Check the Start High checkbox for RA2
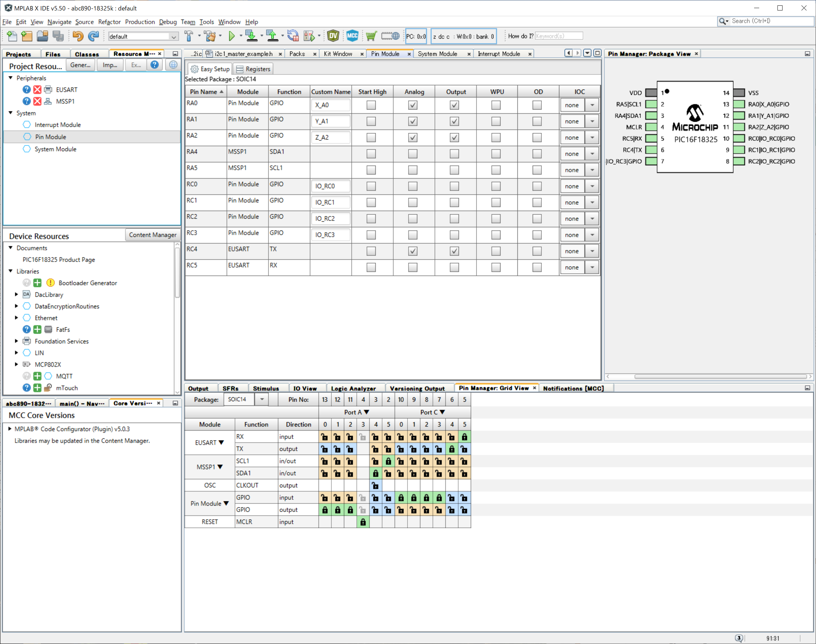 pos(371,138)
